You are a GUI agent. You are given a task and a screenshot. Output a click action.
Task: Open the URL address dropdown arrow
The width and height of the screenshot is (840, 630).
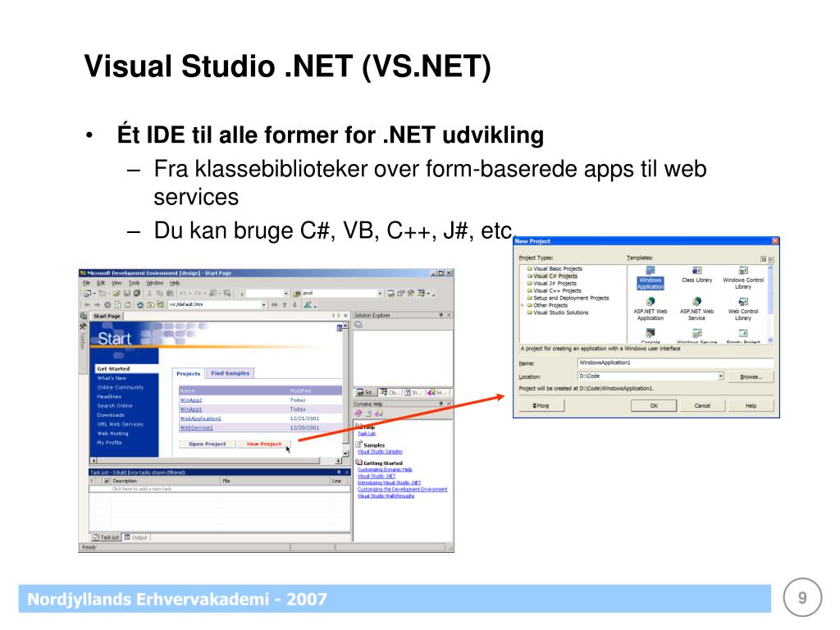[263, 305]
